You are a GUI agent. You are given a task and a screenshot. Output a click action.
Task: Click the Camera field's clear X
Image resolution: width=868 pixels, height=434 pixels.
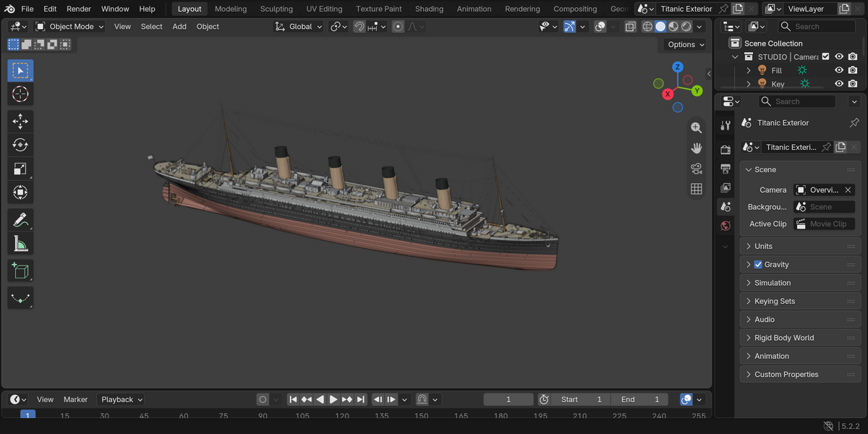point(848,190)
